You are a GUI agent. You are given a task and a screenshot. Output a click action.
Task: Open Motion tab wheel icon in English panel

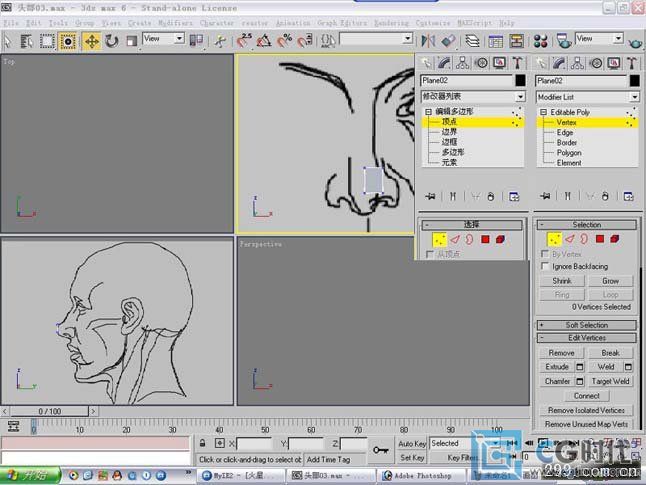coord(596,63)
